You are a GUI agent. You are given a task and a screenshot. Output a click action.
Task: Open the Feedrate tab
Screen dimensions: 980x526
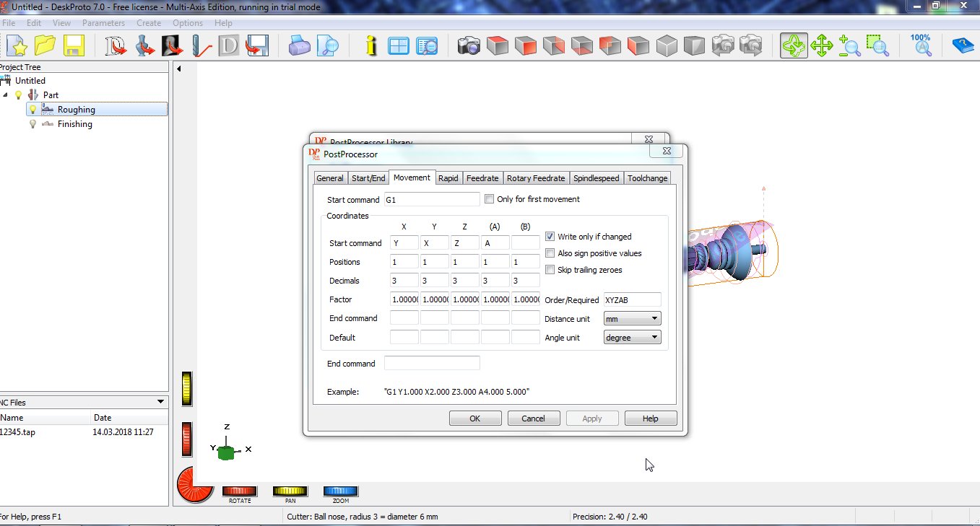[482, 178]
